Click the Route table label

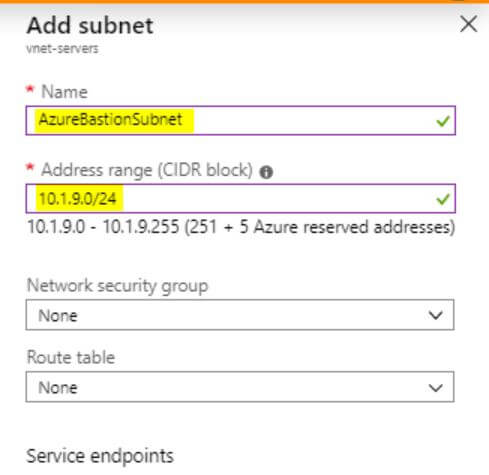[x=71, y=357]
